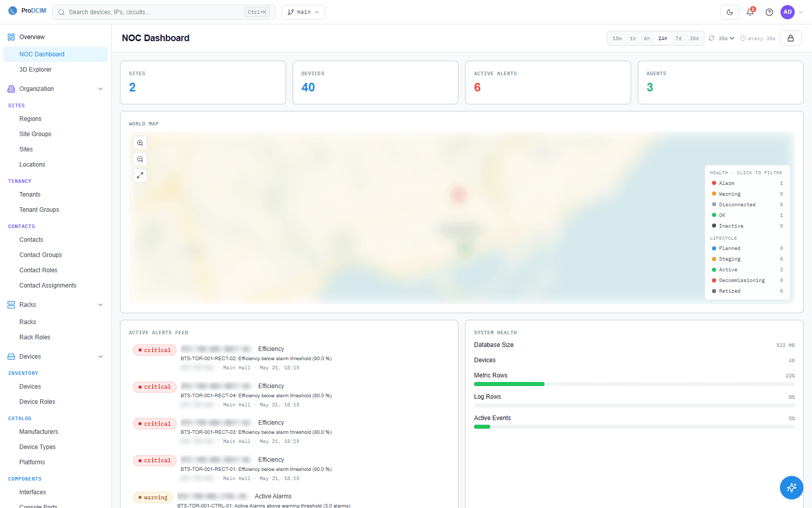Click the refresh interval icon
Viewport: 812px width, 508px height.
(712, 38)
